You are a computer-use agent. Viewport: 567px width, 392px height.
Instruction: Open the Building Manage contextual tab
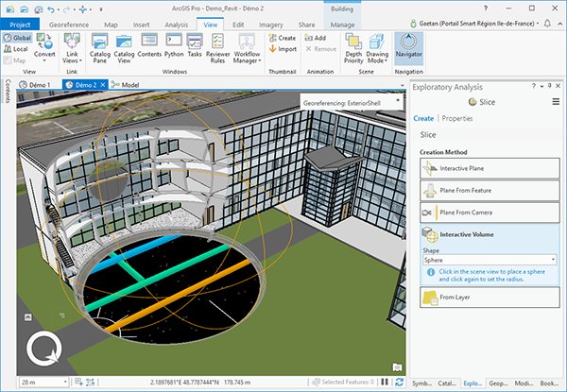pyautogui.click(x=342, y=25)
